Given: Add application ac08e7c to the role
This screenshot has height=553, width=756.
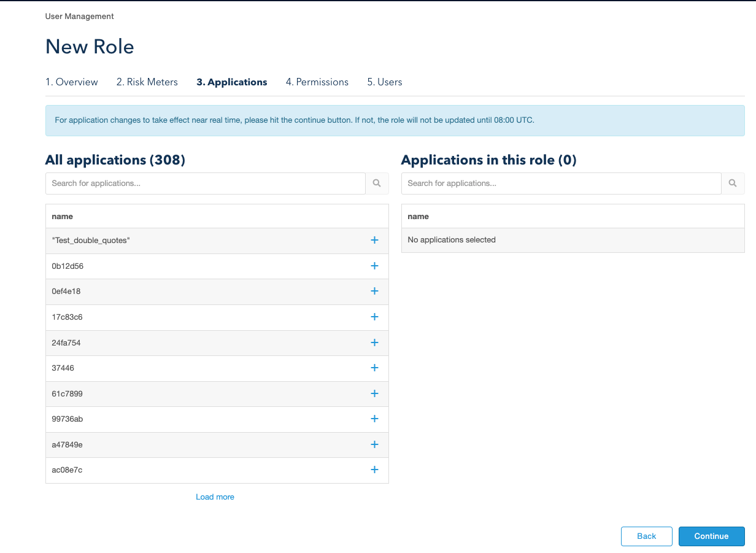Looking at the screenshot, I should click(374, 470).
